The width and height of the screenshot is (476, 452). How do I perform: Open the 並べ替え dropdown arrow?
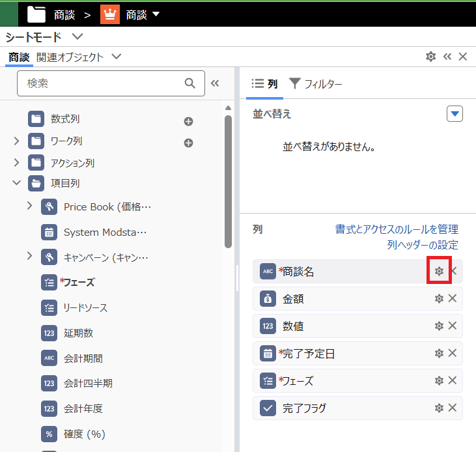click(x=455, y=114)
